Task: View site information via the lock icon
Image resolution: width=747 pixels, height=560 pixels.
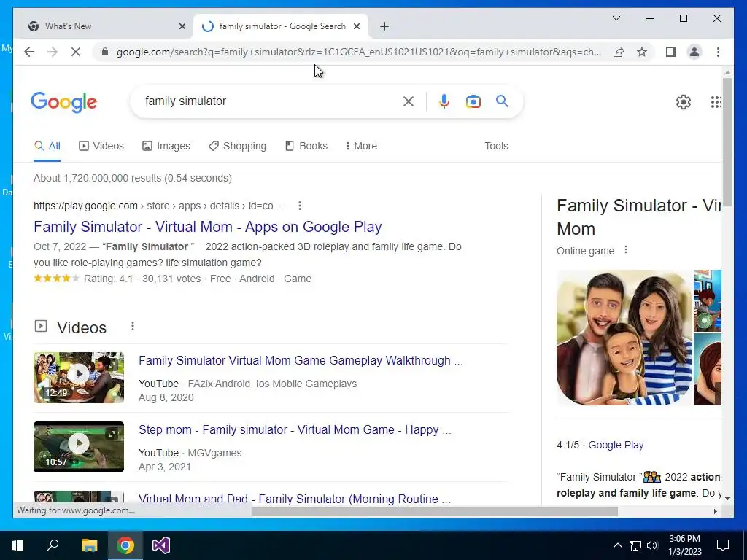Action: [105, 52]
